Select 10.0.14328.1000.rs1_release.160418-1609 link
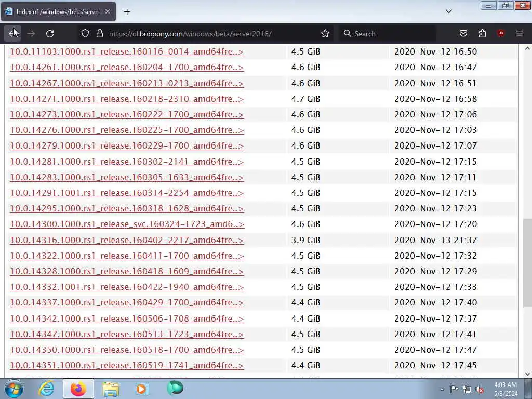 [127, 271]
